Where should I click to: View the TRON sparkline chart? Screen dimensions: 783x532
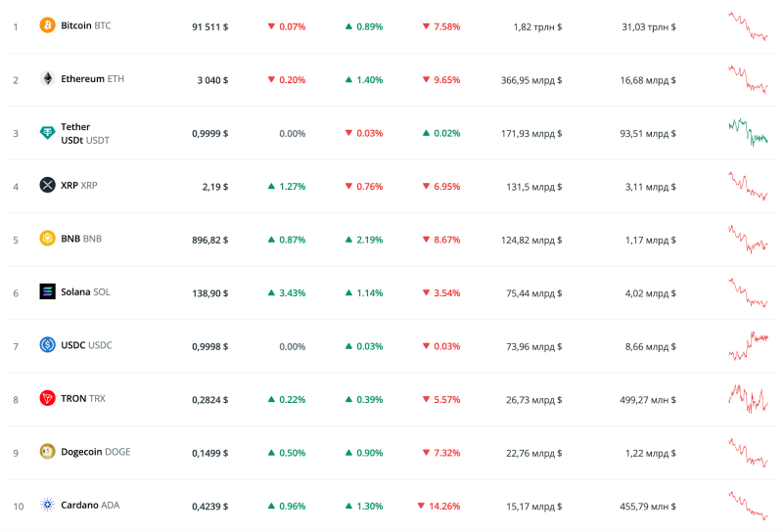748,399
